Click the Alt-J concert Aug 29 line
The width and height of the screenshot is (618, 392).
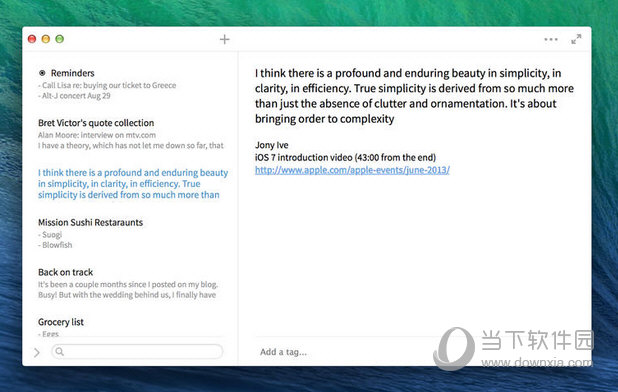[x=74, y=96]
